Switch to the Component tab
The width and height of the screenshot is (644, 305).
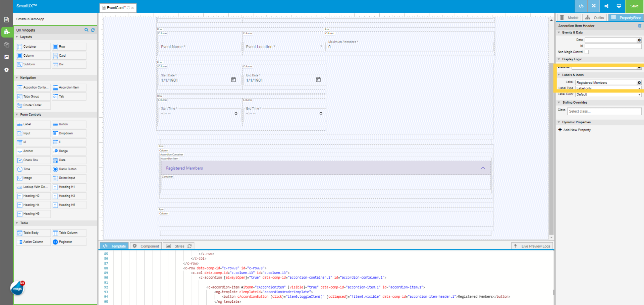(146, 246)
